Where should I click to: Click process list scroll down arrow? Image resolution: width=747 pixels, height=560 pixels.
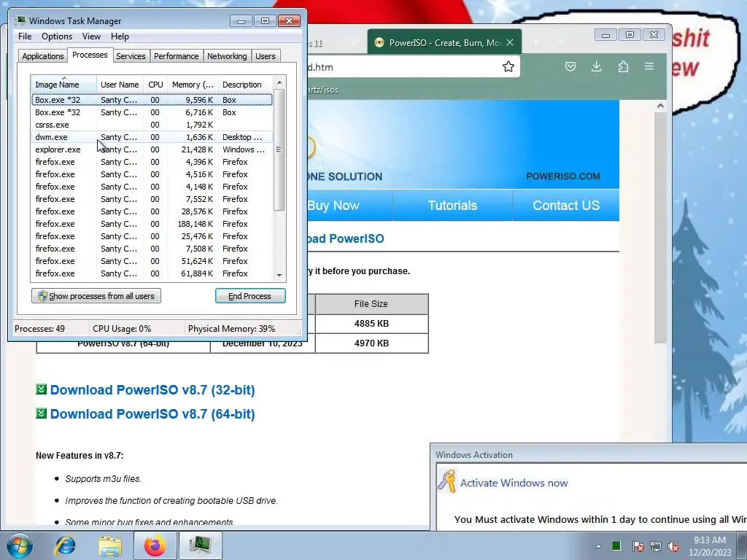tap(279, 275)
